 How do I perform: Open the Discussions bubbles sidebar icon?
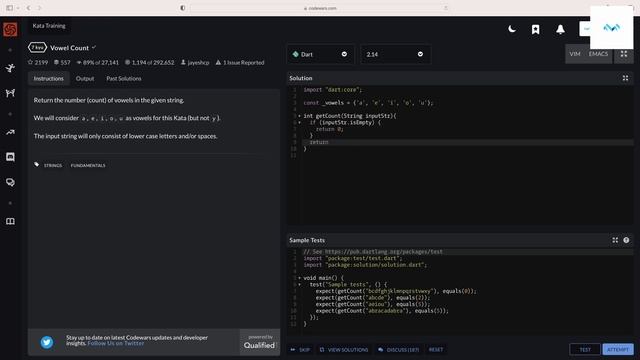(10, 182)
